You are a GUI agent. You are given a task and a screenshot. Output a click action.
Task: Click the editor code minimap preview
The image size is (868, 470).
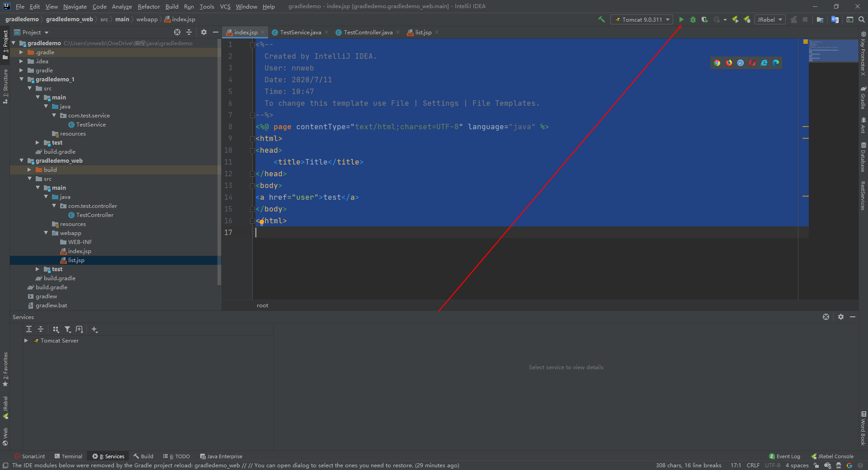(x=833, y=51)
